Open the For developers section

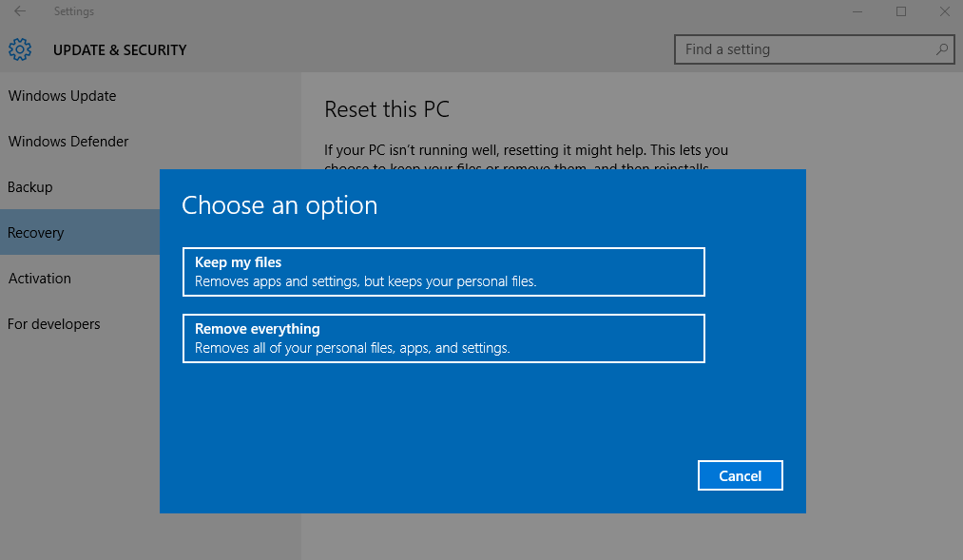53,323
